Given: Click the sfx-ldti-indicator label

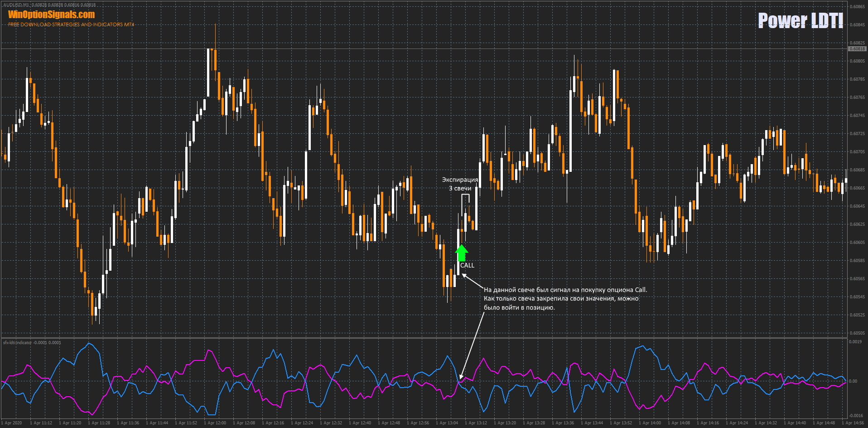Looking at the screenshot, I should [18, 343].
